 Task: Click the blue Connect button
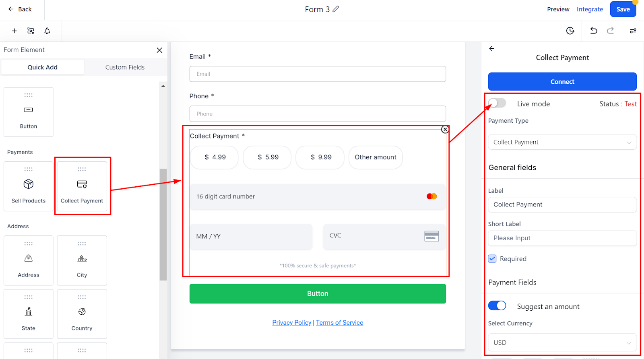[x=562, y=82]
